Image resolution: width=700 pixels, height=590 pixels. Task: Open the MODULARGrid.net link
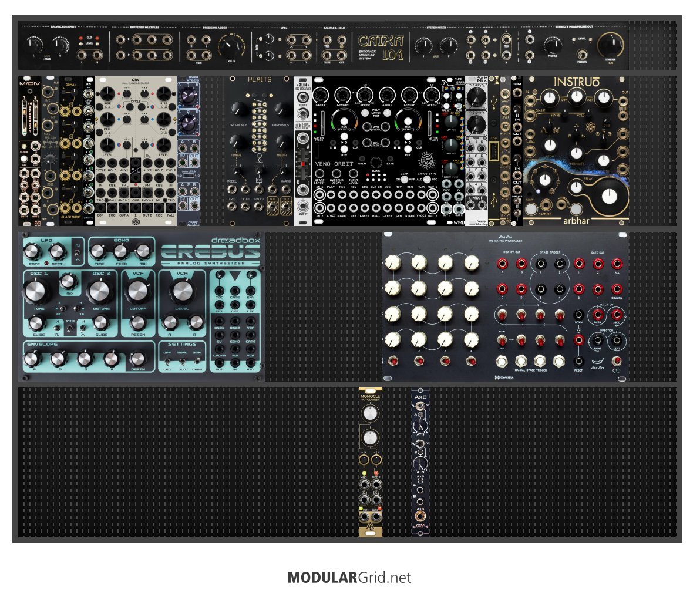[x=349, y=577]
